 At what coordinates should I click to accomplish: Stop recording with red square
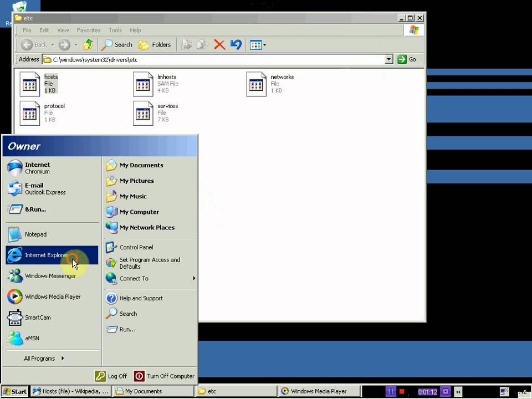pos(402,392)
